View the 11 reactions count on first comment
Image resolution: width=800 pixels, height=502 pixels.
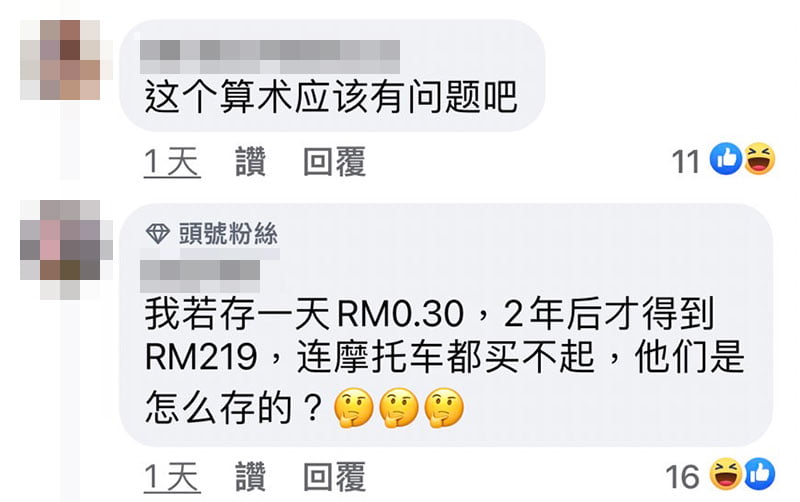686,162
